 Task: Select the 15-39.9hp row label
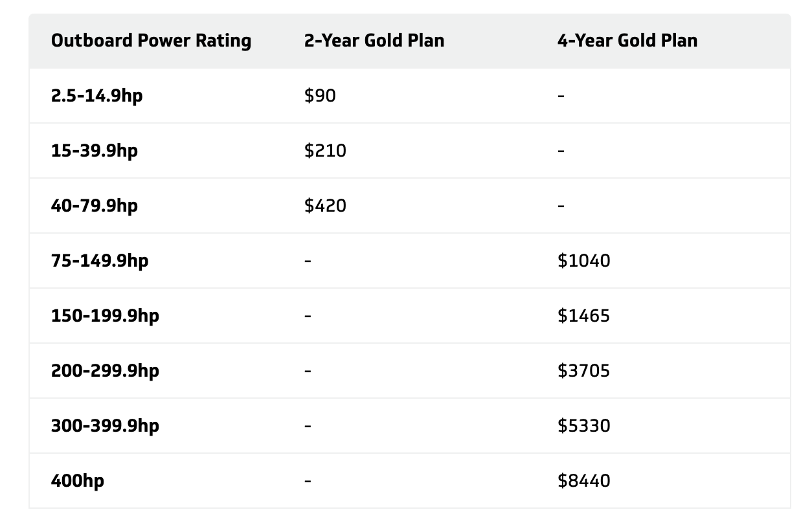(x=95, y=151)
